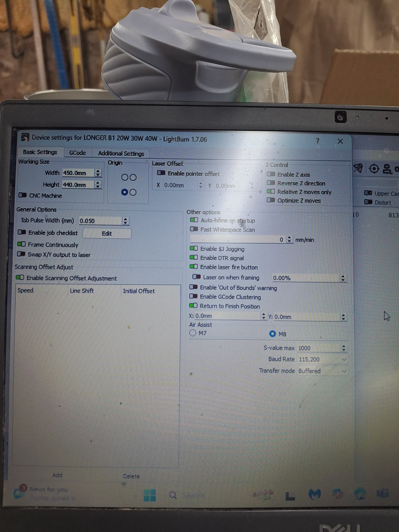Toggle Enable $J Jogging

(x=194, y=248)
